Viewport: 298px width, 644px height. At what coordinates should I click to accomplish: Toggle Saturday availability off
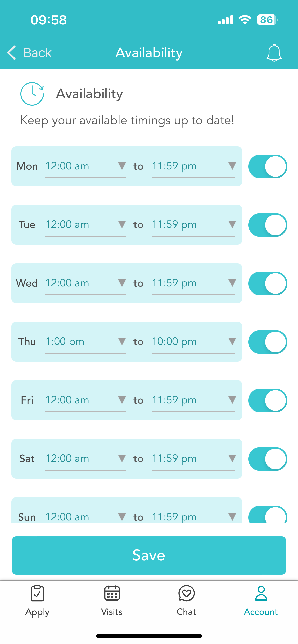tap(268, 459)
